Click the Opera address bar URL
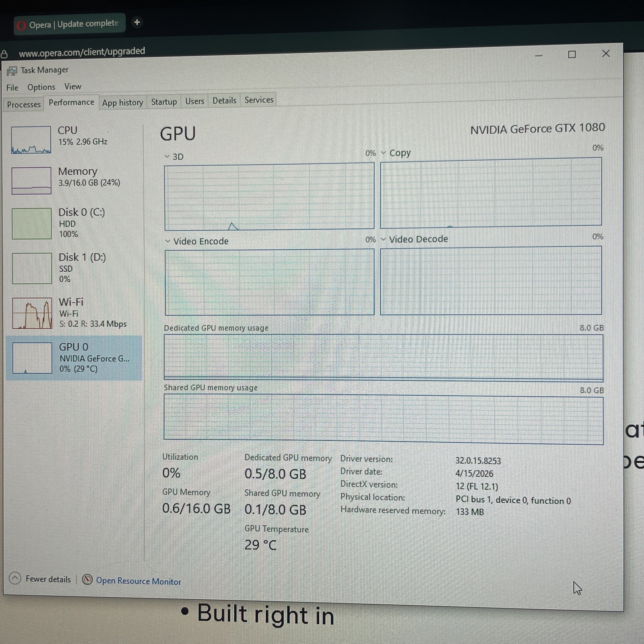This screenshot has height=644, width=644. click(x=82, y=52)
